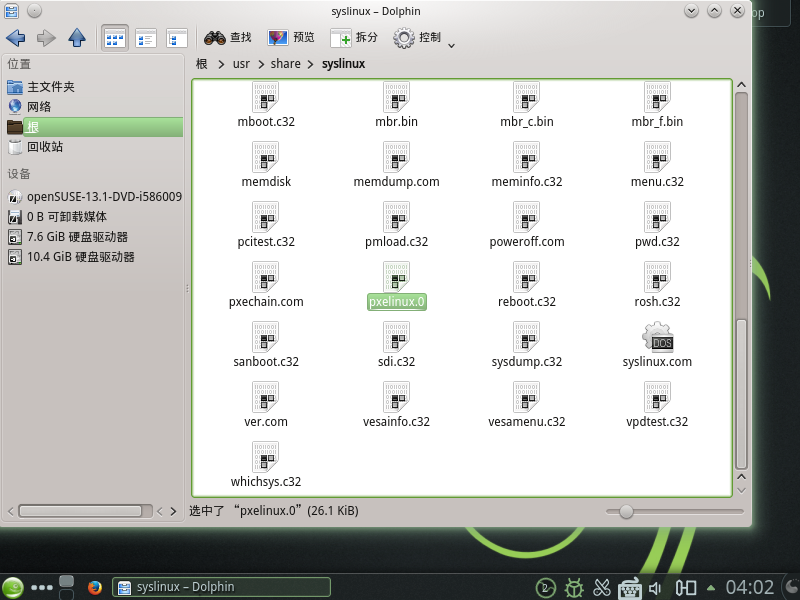Launch Firefox from the panel
Screen dimensions: 800x600
click(x=94, y=588)
